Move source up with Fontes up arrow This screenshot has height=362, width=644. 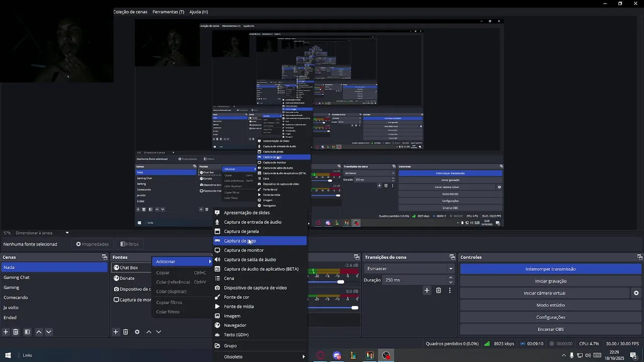click(x=148, y=332)
